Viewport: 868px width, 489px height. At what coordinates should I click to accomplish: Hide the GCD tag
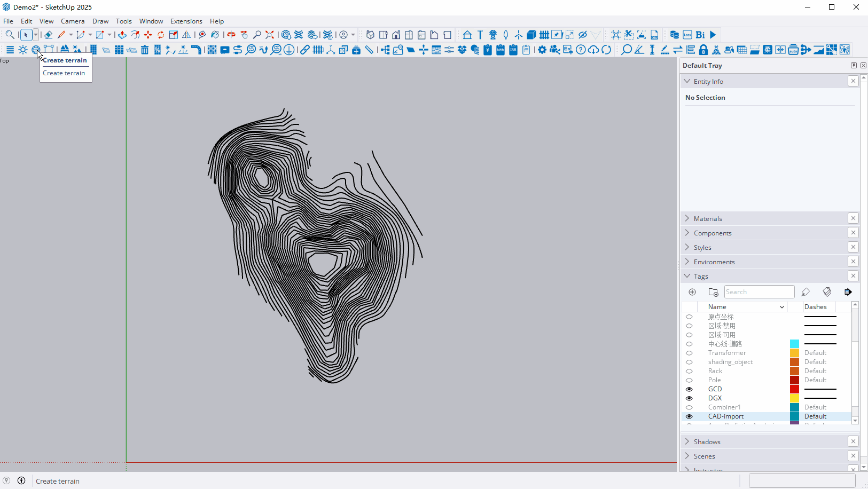689,389
